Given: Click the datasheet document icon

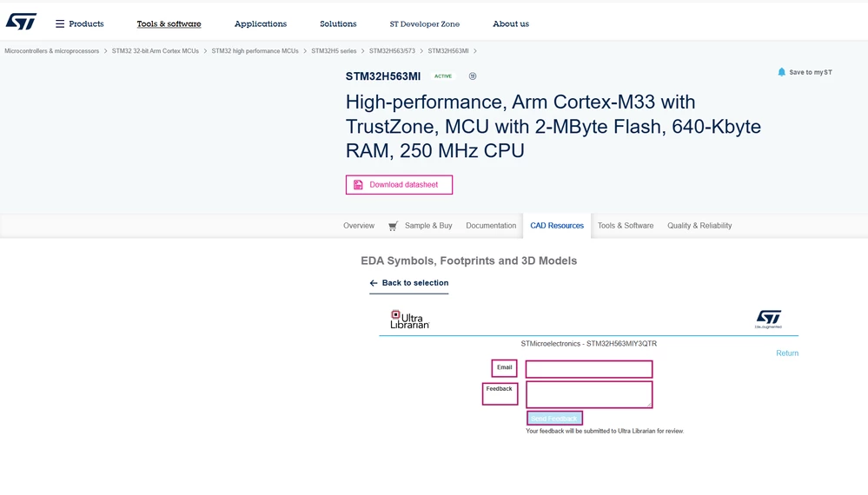Looking at the screenshot, I should 358,185.
